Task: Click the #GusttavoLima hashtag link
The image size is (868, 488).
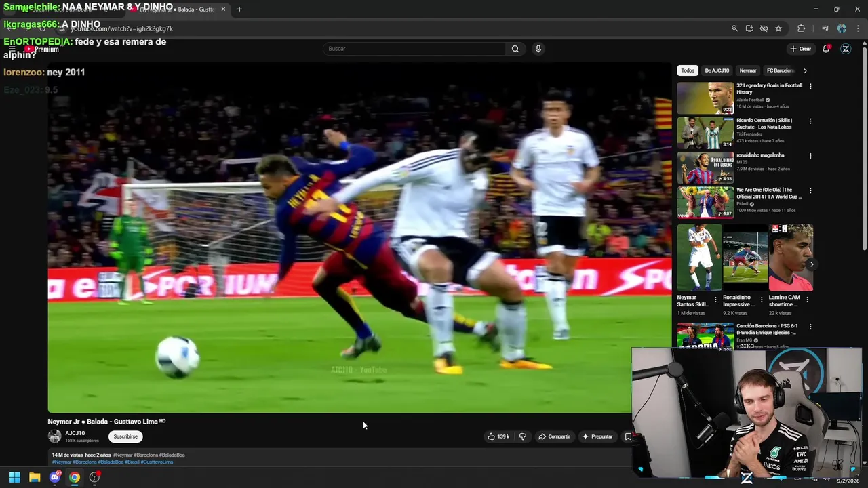Action: (157, 462)
